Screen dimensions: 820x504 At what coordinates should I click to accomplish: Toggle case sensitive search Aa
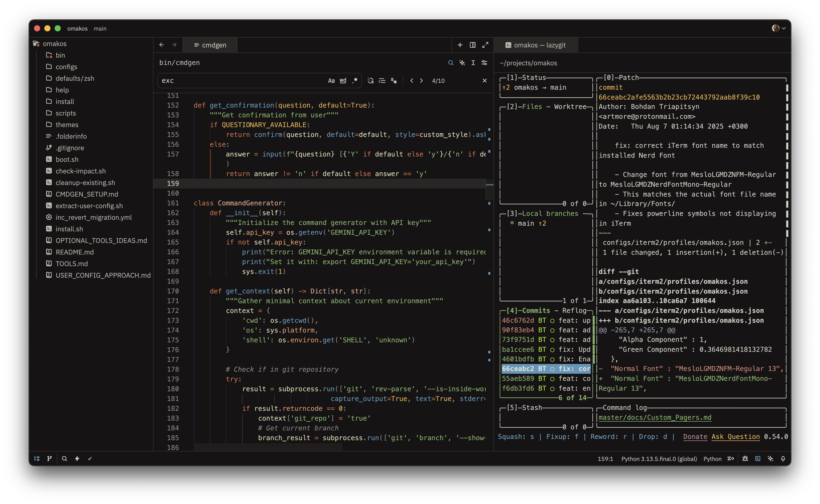coord(331,81)
